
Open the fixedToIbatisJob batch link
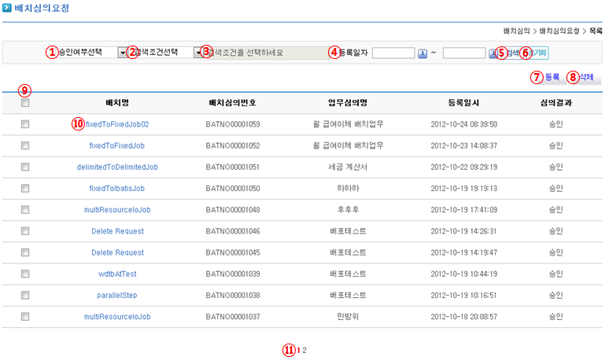pyautogui.click(x=117, y=189)
